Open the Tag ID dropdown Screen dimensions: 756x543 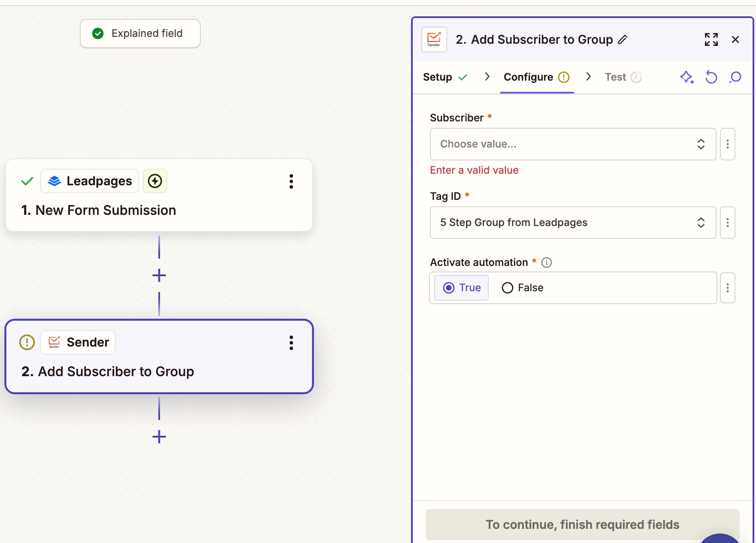572,223
